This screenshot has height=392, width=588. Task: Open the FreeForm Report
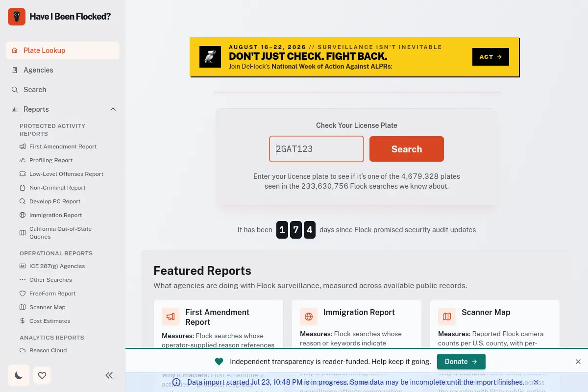pos(52,294)
